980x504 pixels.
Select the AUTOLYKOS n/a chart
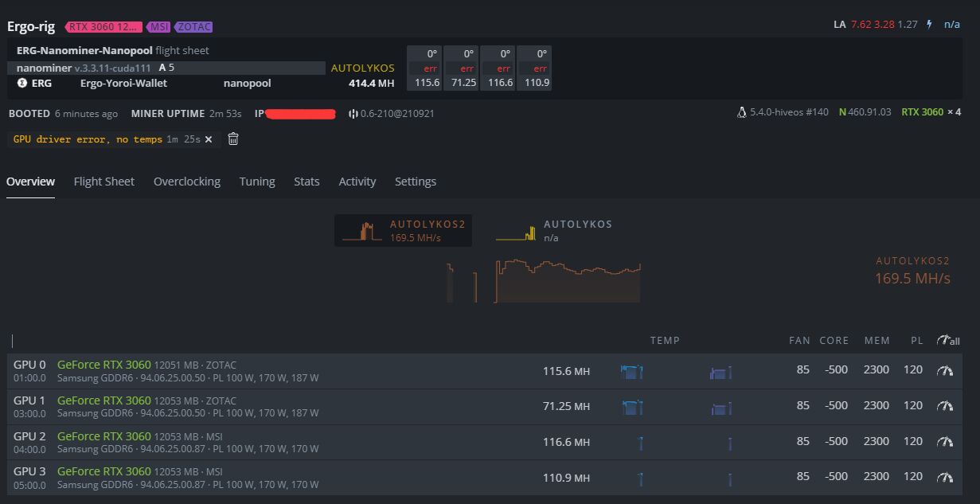(553, 231)
